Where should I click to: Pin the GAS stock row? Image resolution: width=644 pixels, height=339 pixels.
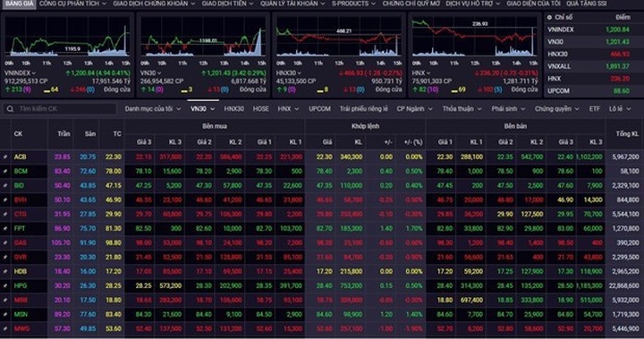coord(5,243)
